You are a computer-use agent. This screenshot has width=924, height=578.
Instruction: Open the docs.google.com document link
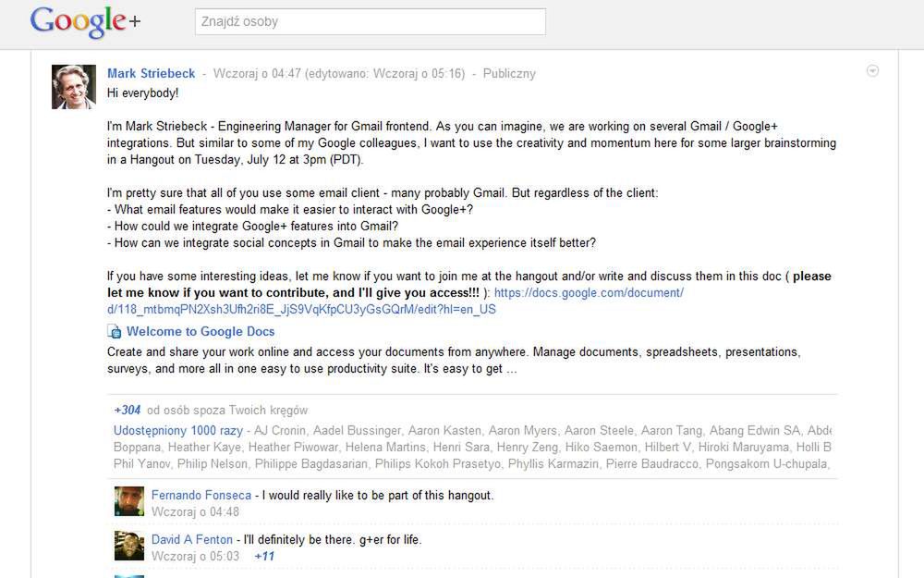click(395, 301)
